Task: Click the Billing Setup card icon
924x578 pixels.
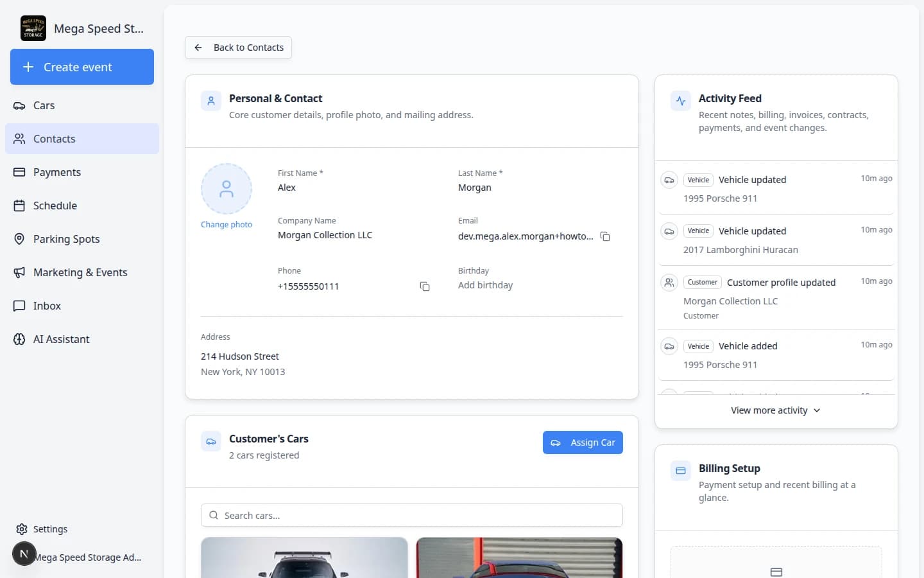Action: coord(681,471)
